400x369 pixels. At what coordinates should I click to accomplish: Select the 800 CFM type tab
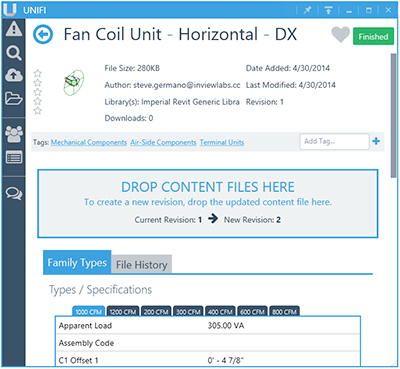point(284,312)
